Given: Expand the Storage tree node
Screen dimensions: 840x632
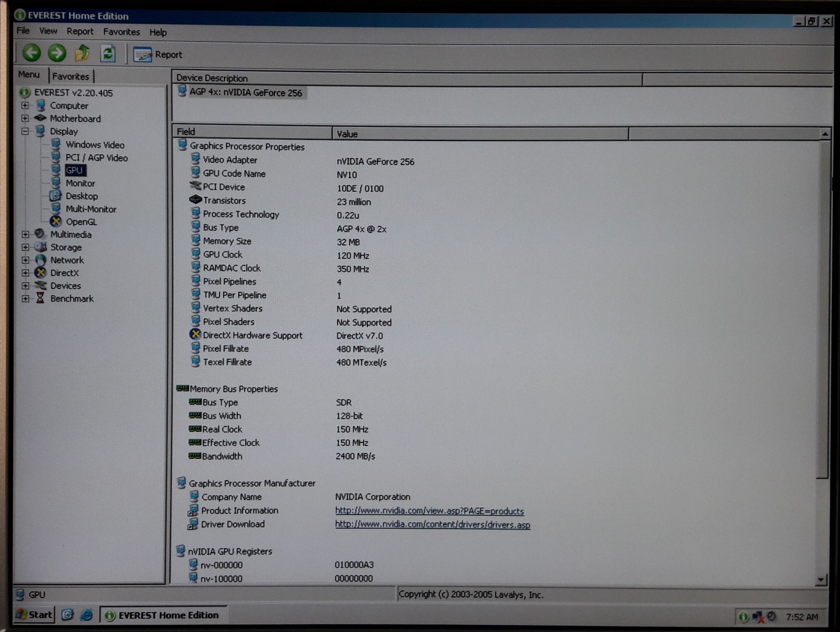Looking at the screenshot, I should 25,247.
